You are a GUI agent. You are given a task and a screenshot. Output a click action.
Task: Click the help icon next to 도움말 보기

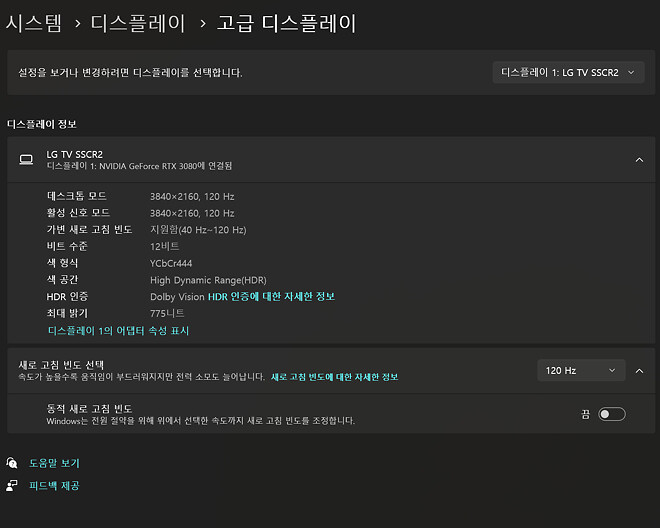[x=12, y=463]
